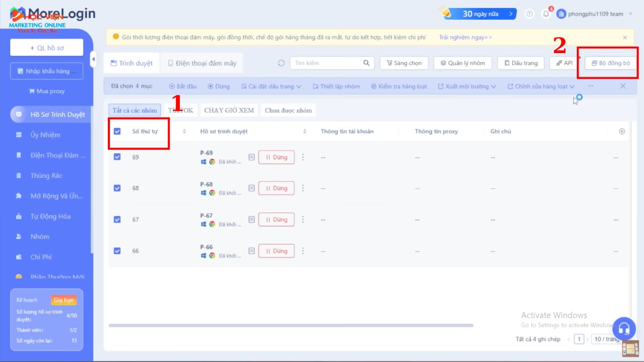Open the Xuất môi trường dropdown
This screenshot has width=644, height=362.
467,86
